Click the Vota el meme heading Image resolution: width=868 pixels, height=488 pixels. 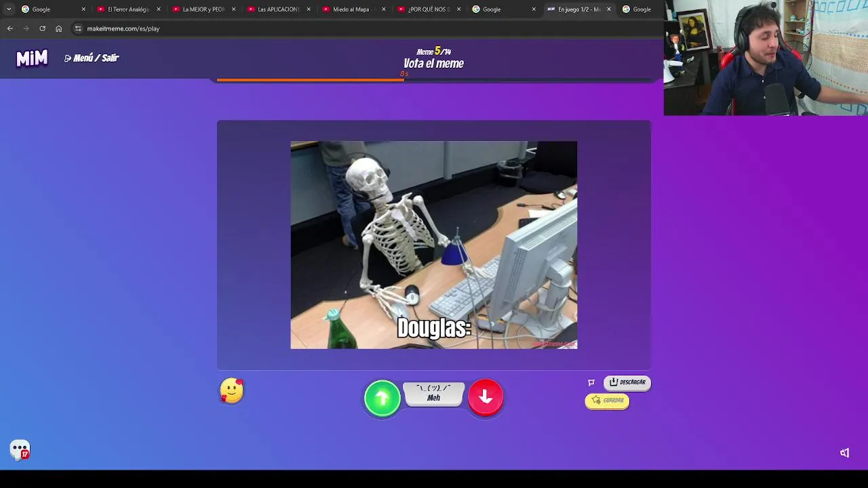click(x=434, y=64)
